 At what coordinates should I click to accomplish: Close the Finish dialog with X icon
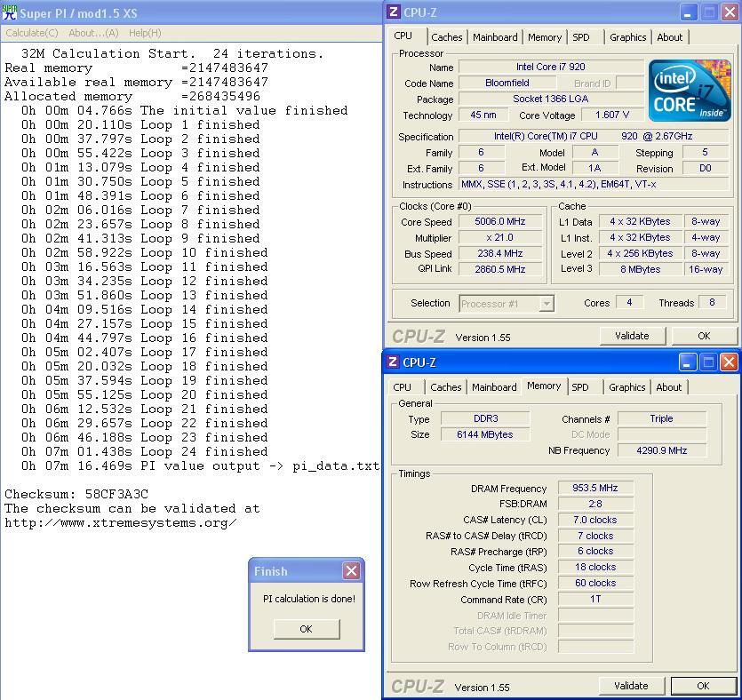pos(351,571)
